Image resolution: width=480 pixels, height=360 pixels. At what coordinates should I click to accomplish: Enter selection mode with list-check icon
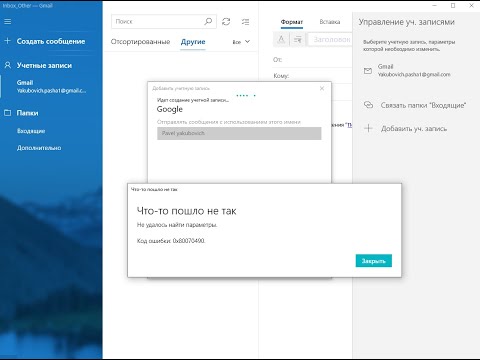[x=245, y=22]
